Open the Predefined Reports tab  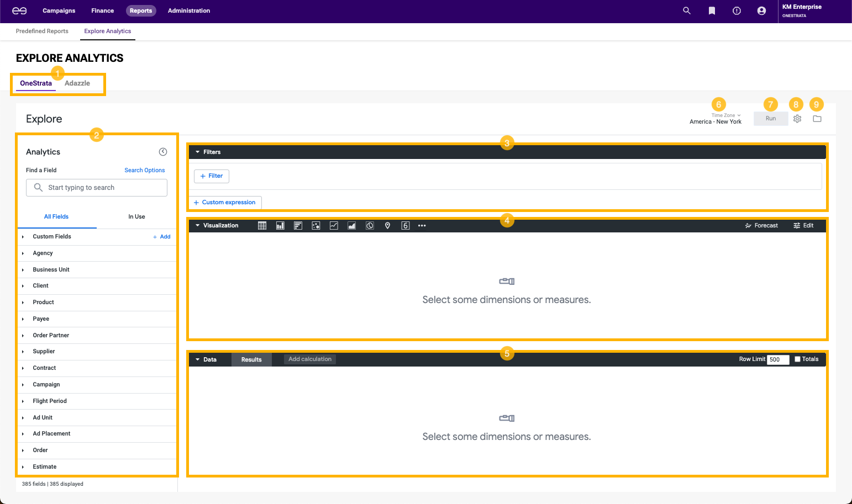click(x=42, y=31)
